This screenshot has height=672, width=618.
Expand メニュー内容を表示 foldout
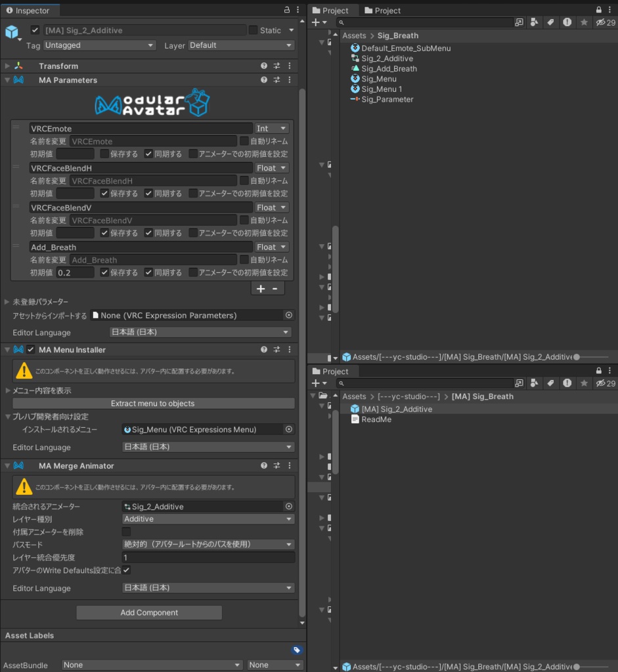[x=8, y=390]
